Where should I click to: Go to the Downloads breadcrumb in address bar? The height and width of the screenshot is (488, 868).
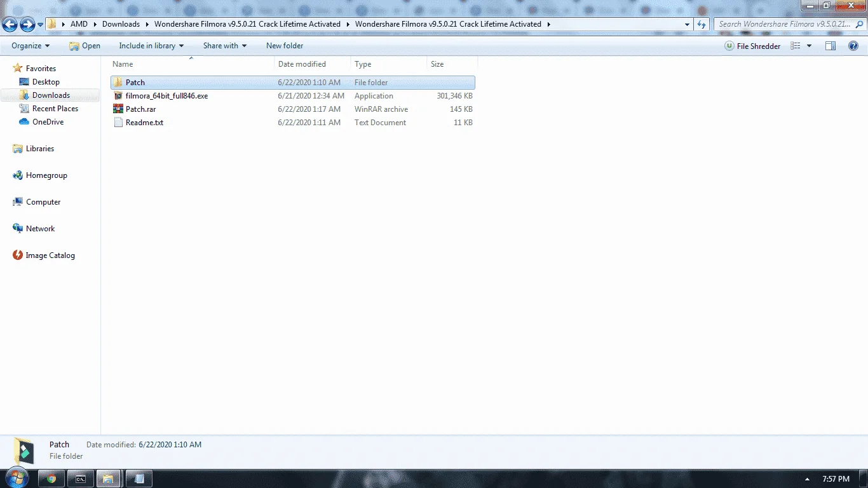tap(121, 24)
